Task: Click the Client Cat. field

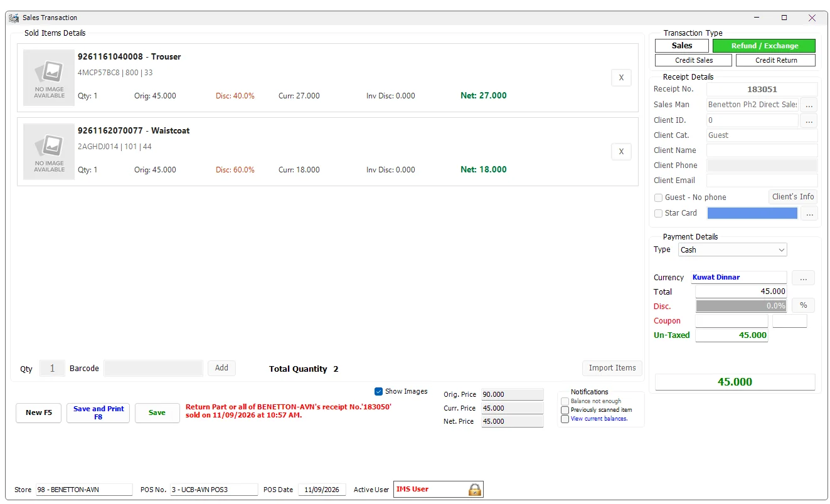Action: (x=762, y=135)
